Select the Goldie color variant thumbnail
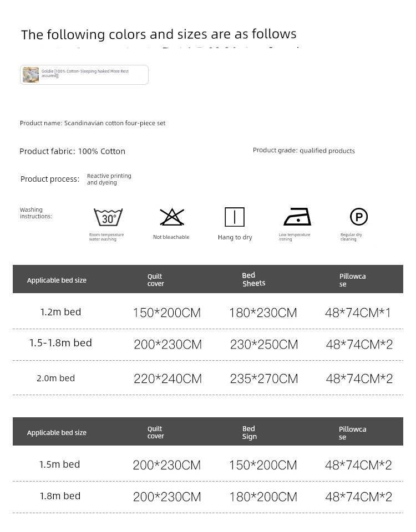This screenshot has width=416, height=532. (31, 75)
